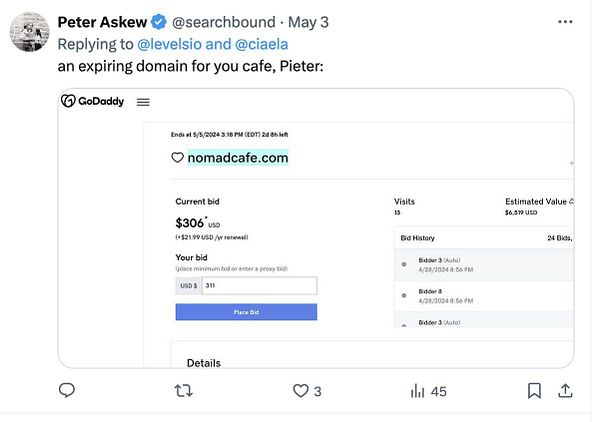Click the GoDaddy logo
The image size is (600, 422).
[x=93, y=101]
